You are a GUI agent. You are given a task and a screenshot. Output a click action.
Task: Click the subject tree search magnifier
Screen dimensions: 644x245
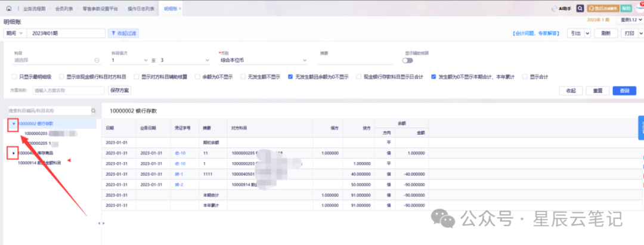pos(93,111)
